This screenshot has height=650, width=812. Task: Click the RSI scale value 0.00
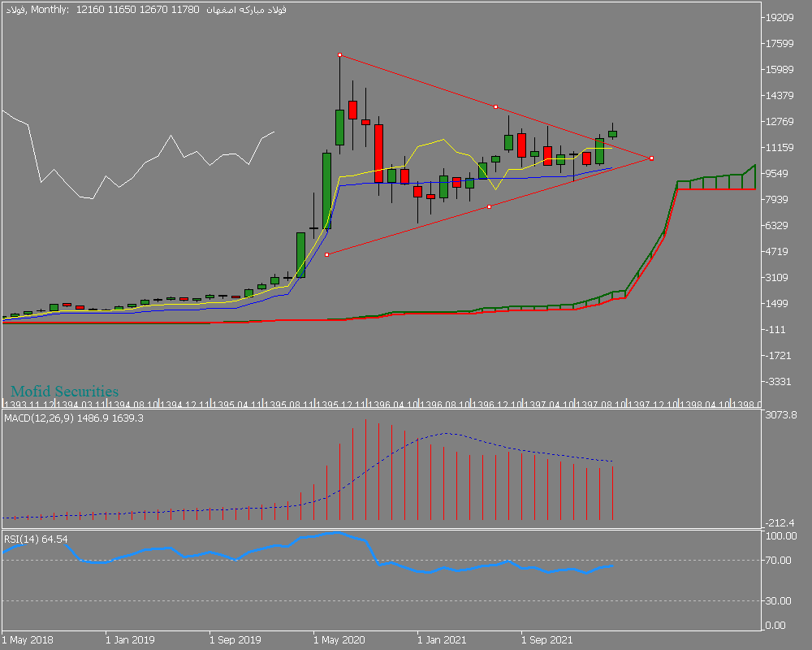point(775,625)
